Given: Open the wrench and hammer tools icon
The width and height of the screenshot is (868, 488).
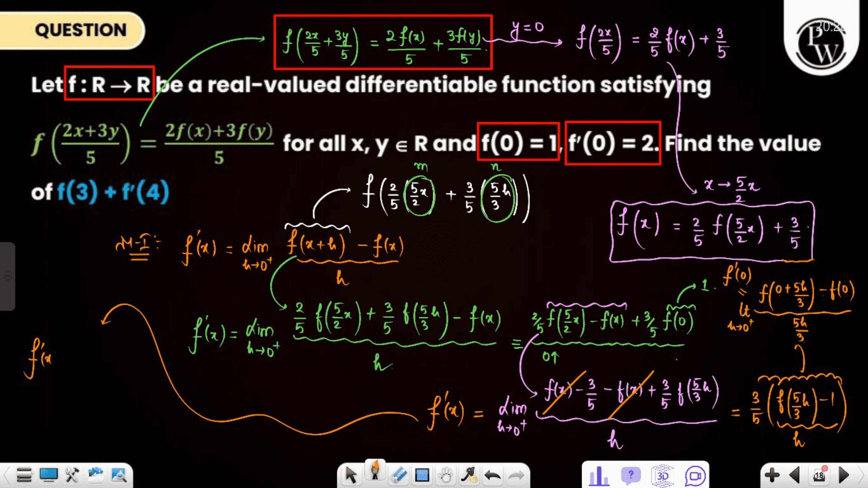Looking at the screenshot, I should coord(71,475).
